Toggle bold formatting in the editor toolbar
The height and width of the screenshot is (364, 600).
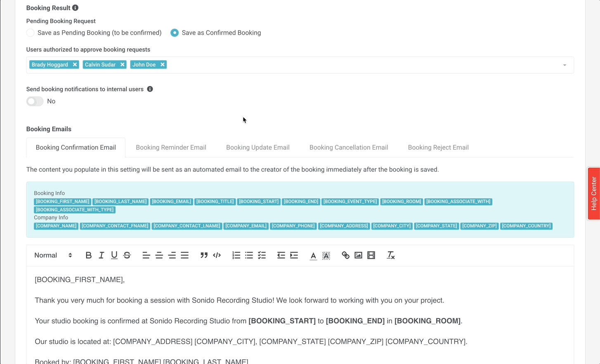(88, 255)
